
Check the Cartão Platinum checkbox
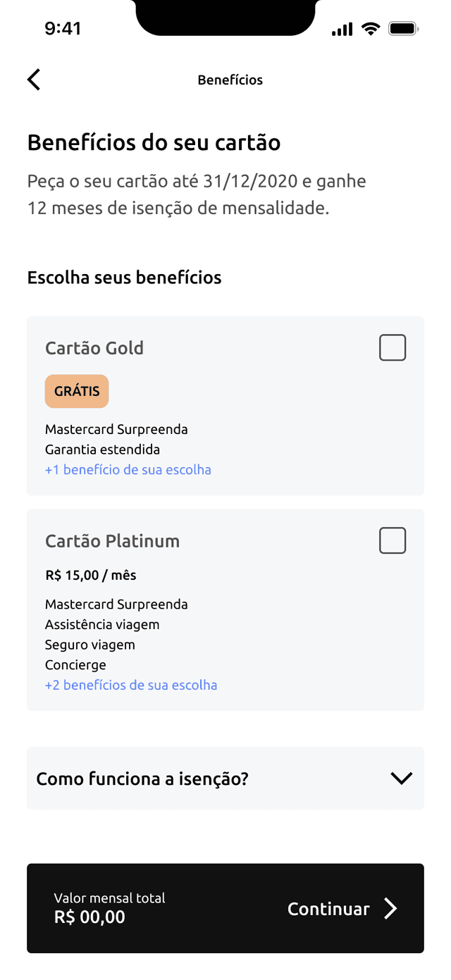click(393, 540)
